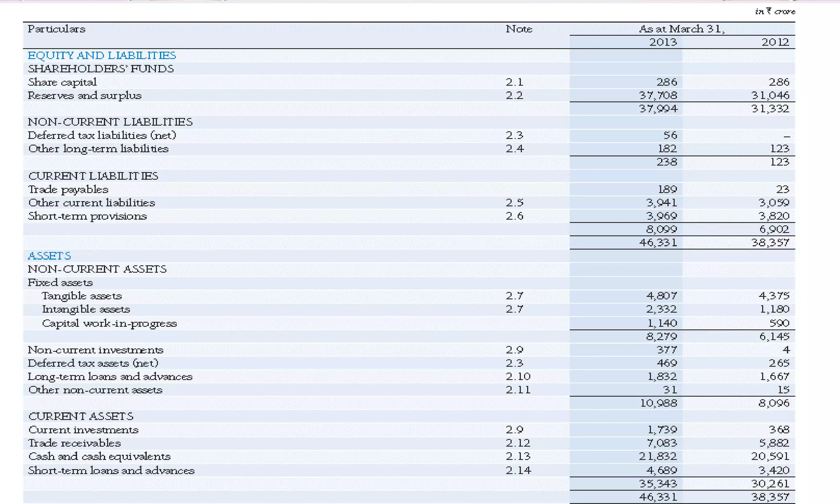Viewport: 840px width, 504px height.
Task: Select the Intangible assets 2013 value 2,332
Action: point(661,309)
